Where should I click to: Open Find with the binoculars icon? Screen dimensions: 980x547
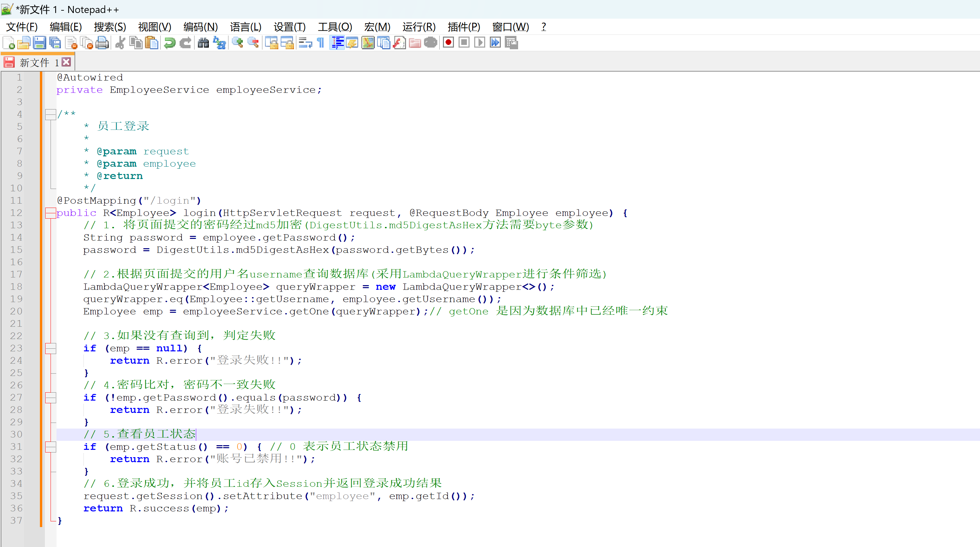204,43
